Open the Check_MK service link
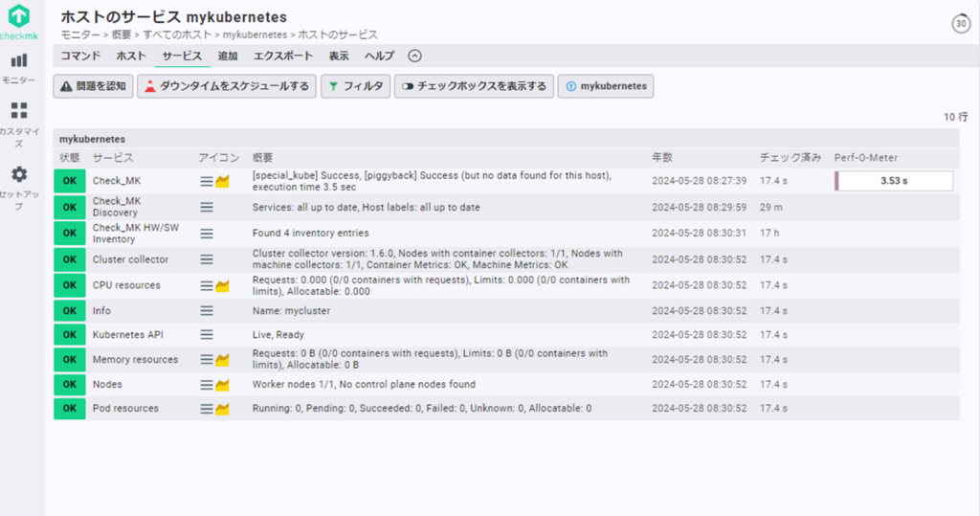Viewport: 980px width, 516px height. (x=117, y=181)
